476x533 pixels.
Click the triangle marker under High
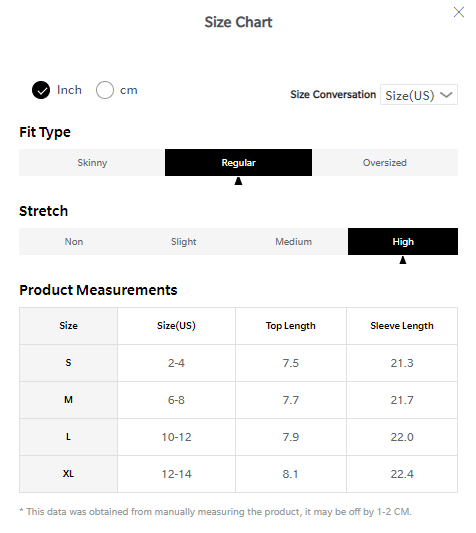click(x=403, y=260)
